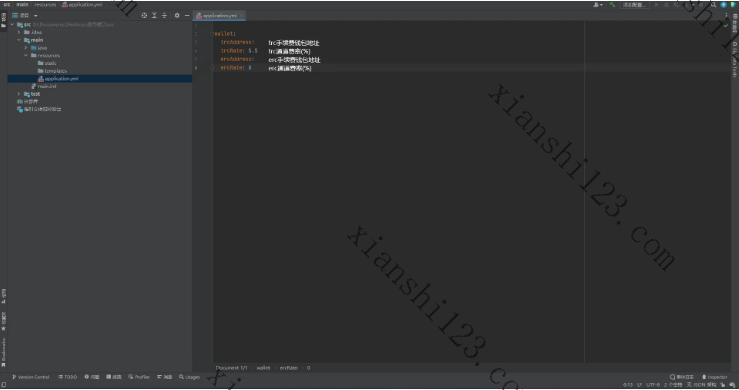Open the editor tabs more options icon
Viewport: 739px width, 390px height.
[726, 16]
